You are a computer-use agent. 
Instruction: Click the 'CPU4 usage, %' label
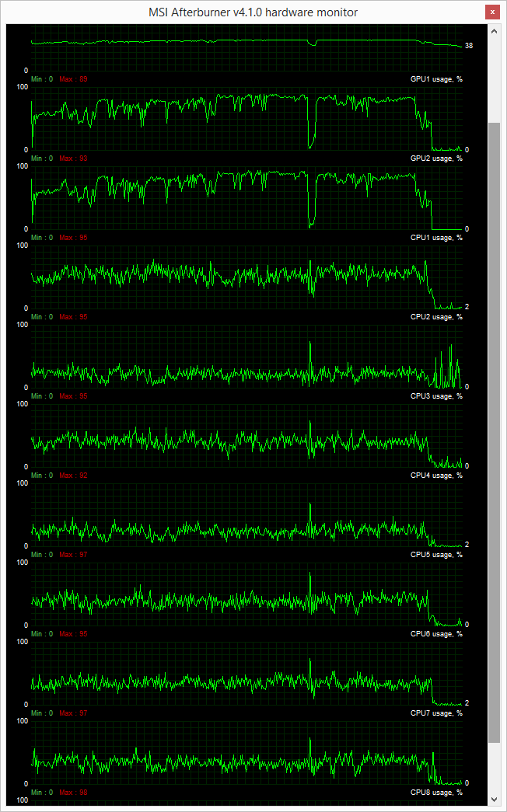(436, 476)
